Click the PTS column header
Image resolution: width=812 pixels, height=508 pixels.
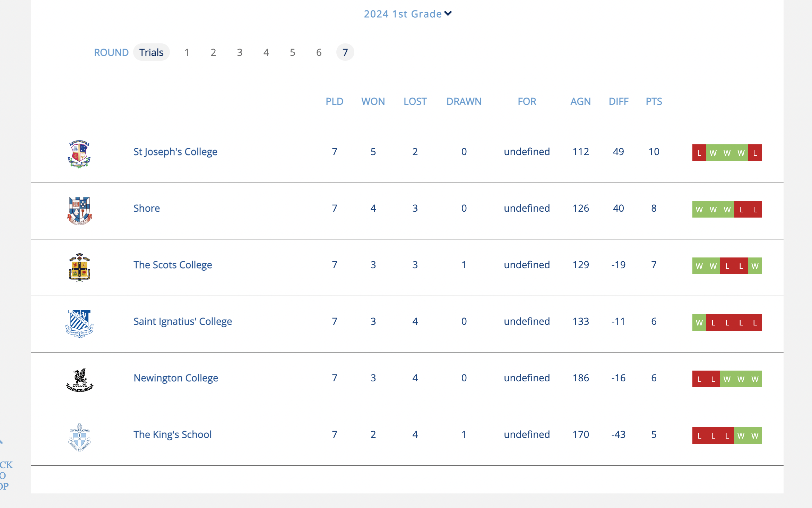[654, 101]
